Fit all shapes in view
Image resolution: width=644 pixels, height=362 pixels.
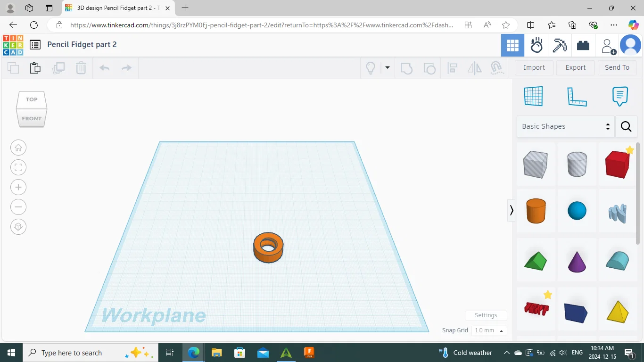(18, 167)
